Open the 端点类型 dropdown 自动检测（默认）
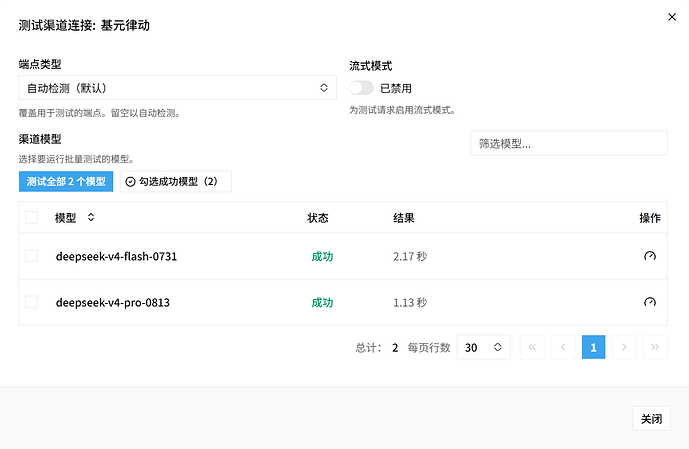Image resolution: width=689 pixels, height=449 pixels. tap(178, 88)
